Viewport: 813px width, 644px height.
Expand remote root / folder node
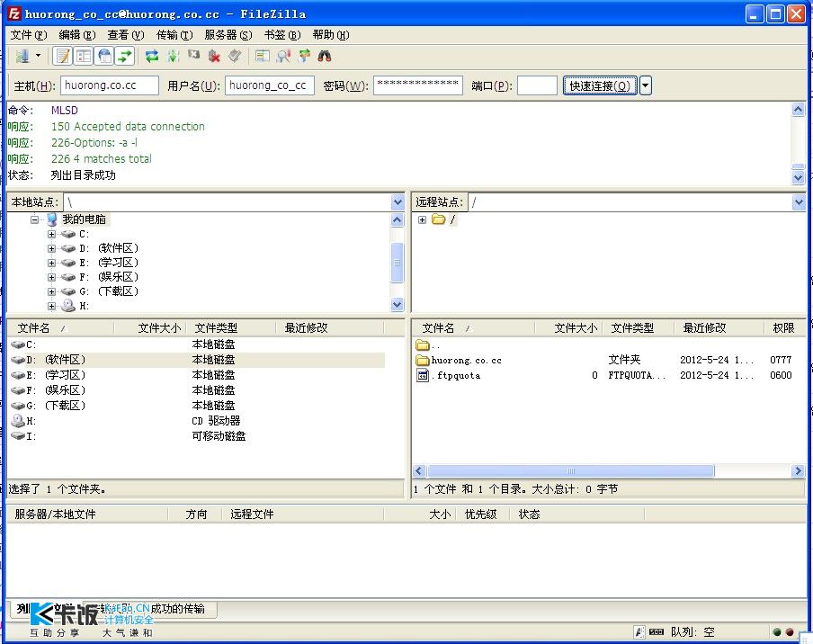coord(422,219)
